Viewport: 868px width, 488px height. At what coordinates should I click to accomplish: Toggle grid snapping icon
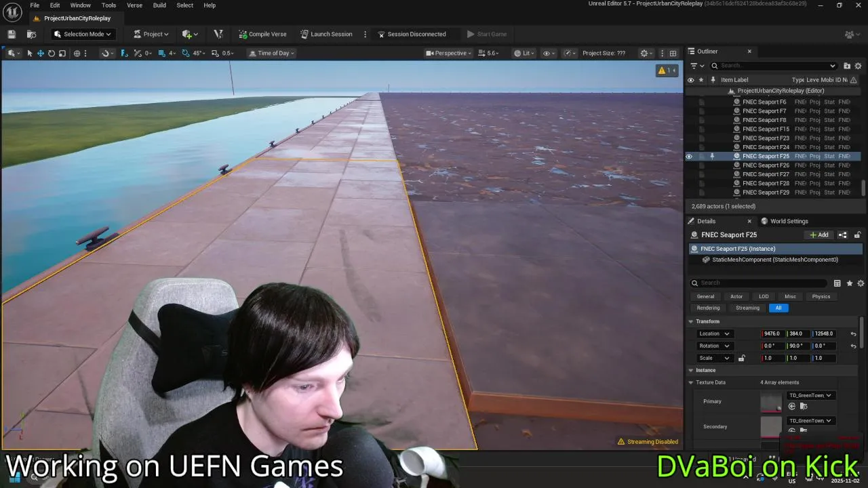click(161, 53)
